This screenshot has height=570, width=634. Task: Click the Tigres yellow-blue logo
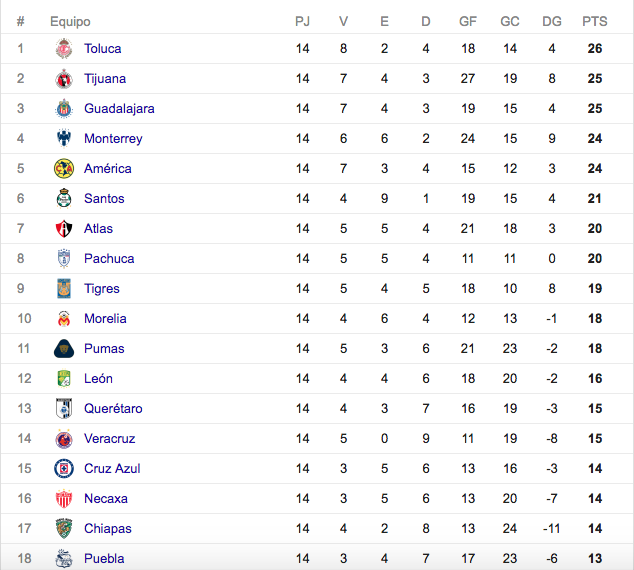(64, 288)
